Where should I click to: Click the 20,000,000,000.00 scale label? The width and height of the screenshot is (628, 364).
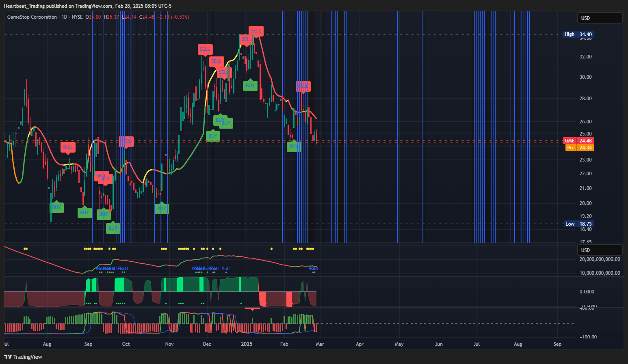point(600,259)
